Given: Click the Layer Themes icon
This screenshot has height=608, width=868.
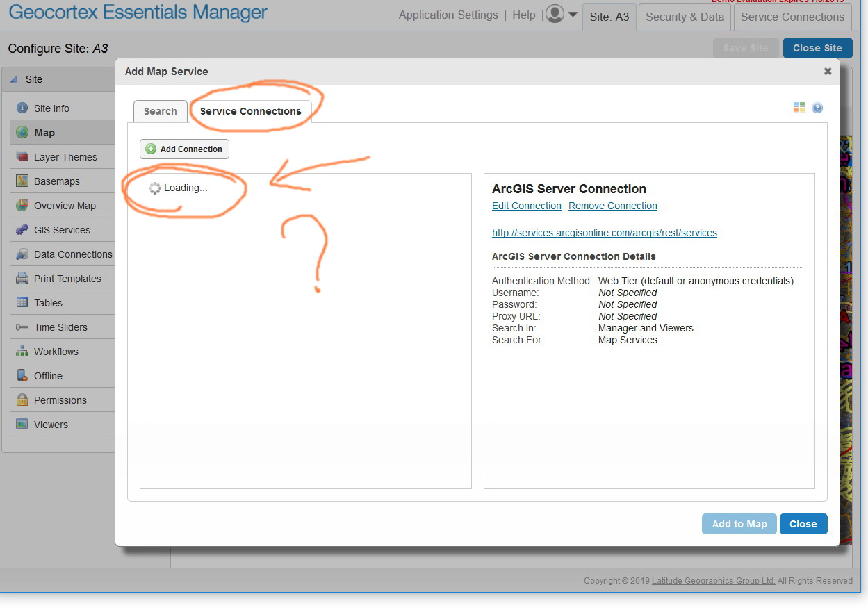Looking at the screenshot, I should point(22,157).
